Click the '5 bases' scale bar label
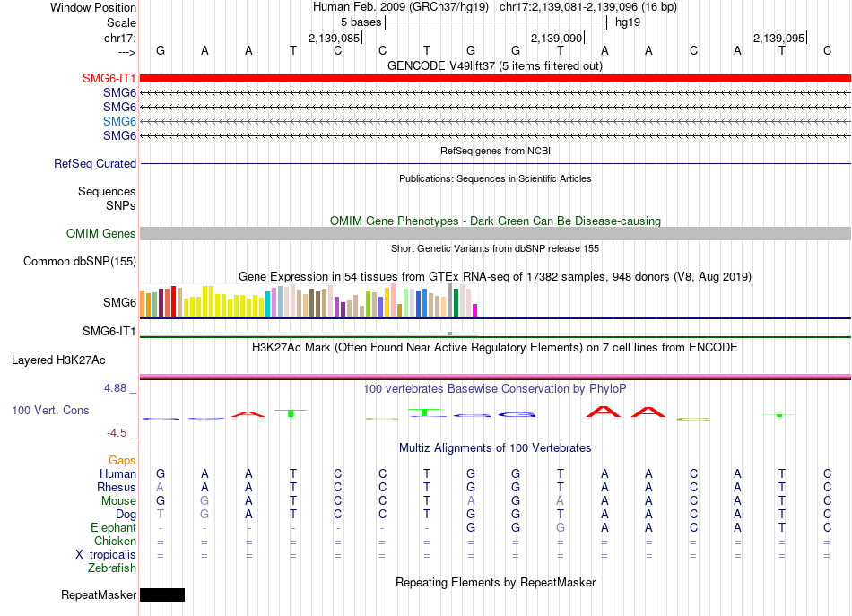The height and width of the screenshot is (616, 852). tap(361, 22)
